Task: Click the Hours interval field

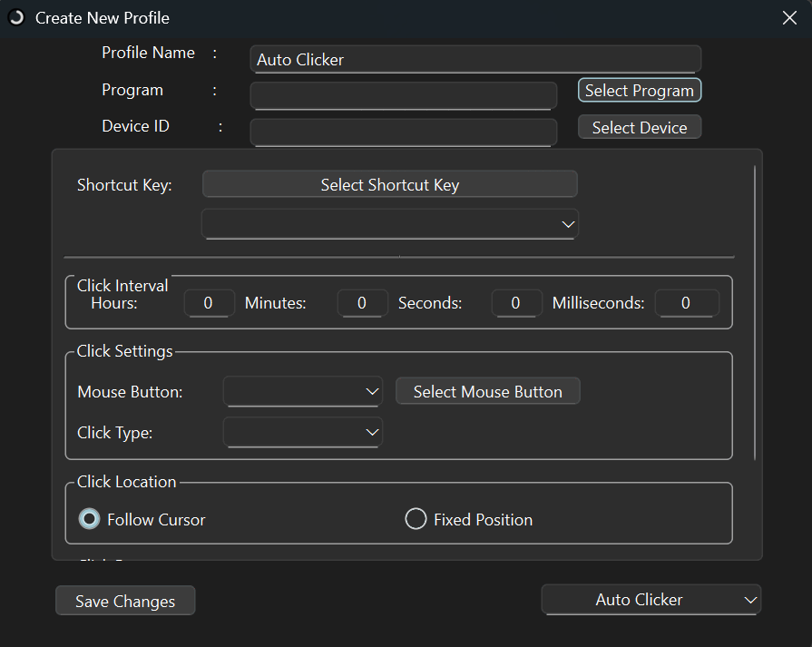Action: (210, 303)
